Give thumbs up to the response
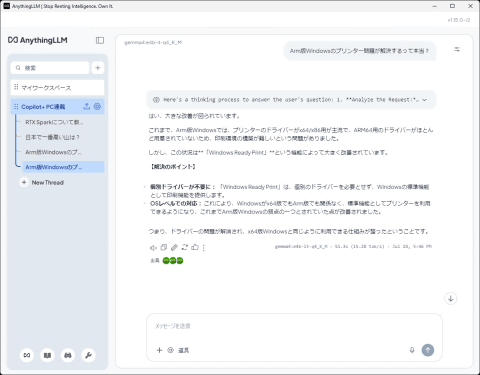Screen dimensions: 480x375 195,247
